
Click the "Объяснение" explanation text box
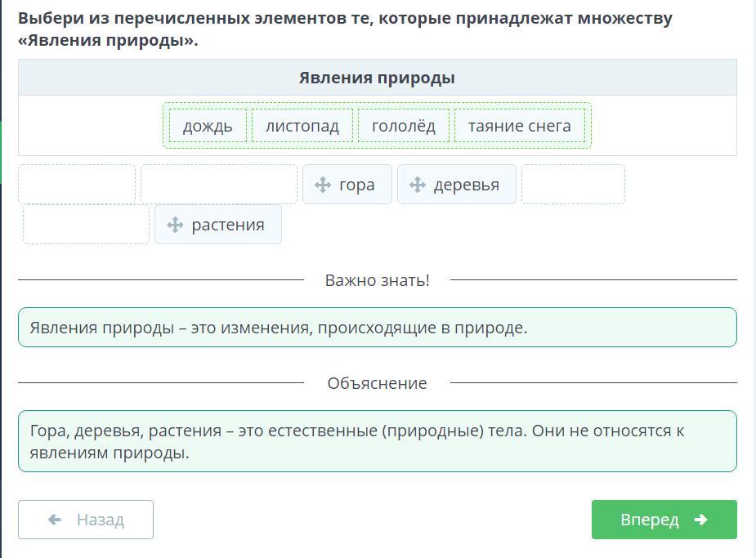(377, 441)
